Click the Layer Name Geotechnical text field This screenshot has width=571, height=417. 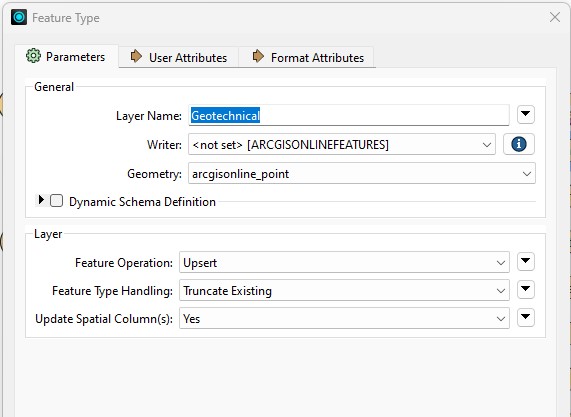pos(348,115)
